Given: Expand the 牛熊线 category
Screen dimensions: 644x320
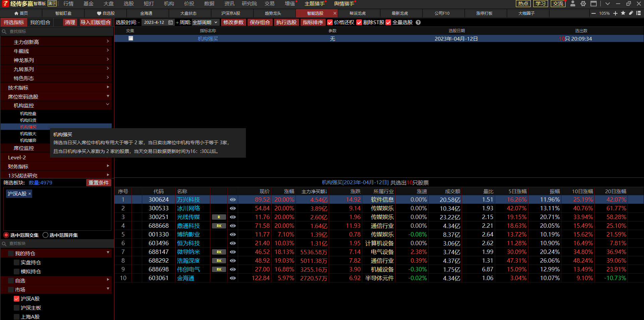Looking at the screenshot, I should [108, 50].
